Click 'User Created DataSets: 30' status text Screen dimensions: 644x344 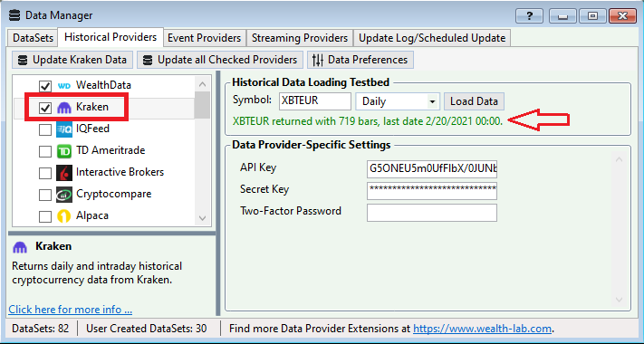[x=146, y=329]
